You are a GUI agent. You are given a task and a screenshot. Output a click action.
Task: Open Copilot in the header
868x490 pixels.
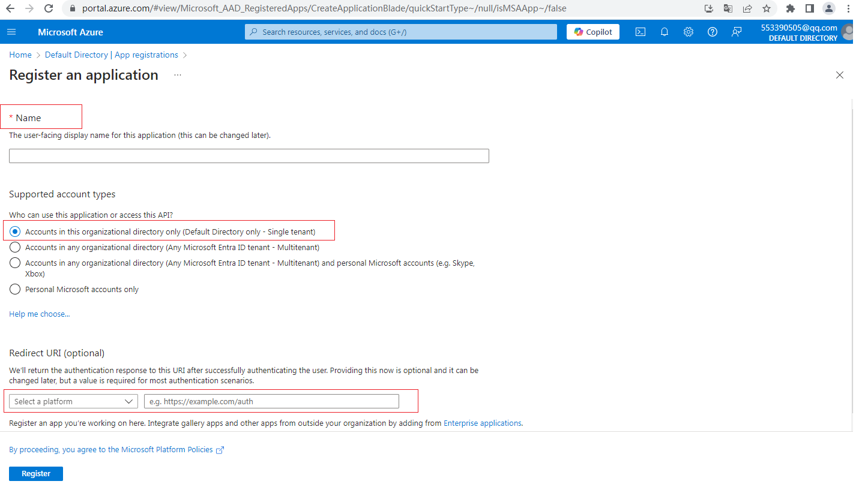[593, 32]
